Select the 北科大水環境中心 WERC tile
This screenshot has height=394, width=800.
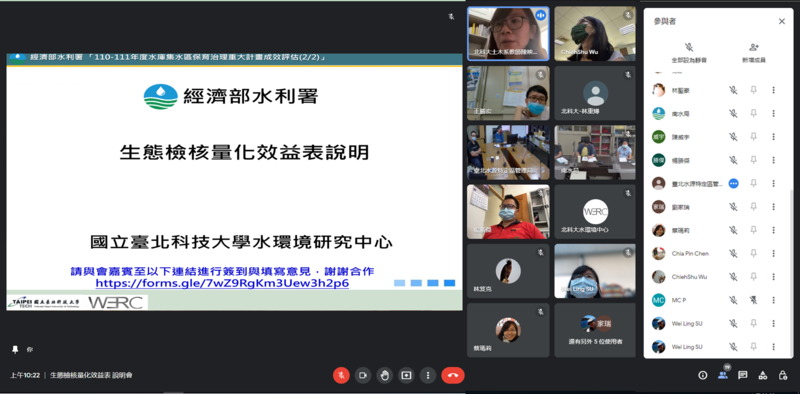pyautogui.click(x=595, y=212)
